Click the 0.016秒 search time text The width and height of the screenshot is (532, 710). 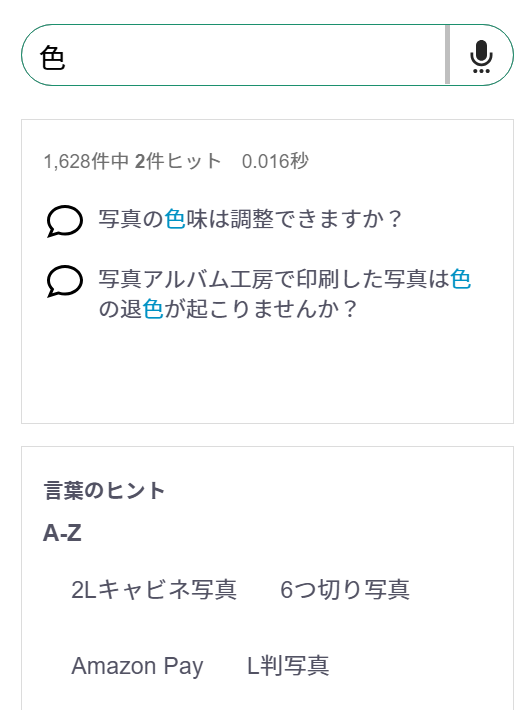pos(275,161)
